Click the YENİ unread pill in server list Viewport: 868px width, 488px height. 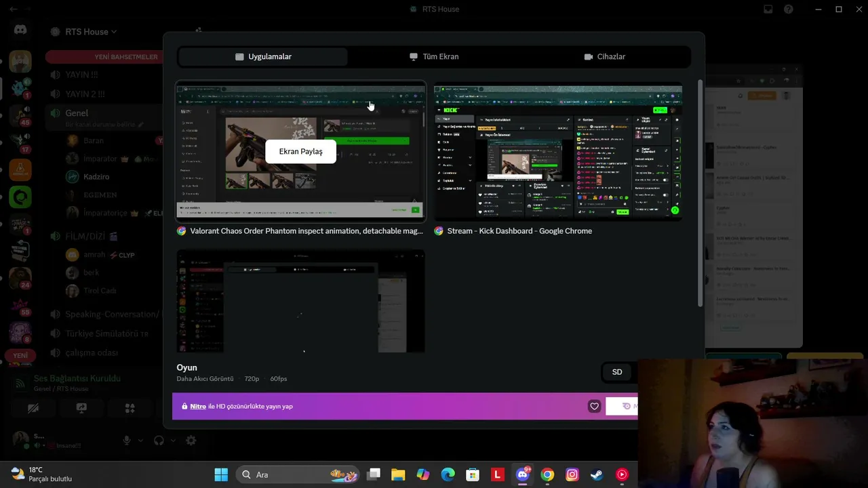click(x=20, y=355)
